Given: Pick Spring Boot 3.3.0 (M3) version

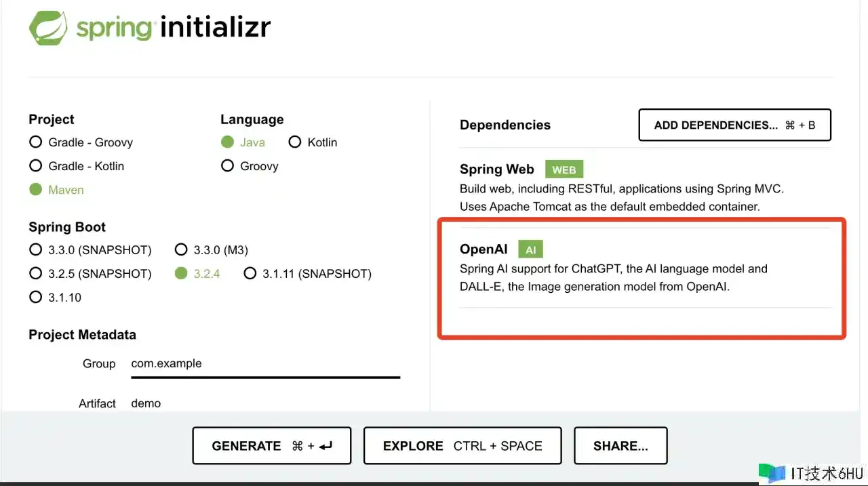Looking at the screenshot, I should point(212,250).
